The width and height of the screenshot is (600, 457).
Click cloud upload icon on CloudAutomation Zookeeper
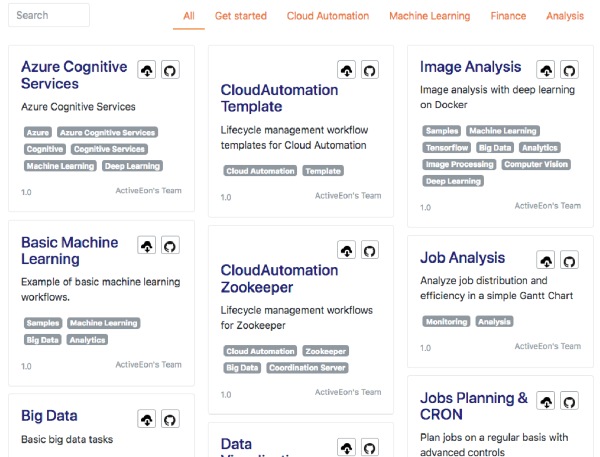[346, 250]
